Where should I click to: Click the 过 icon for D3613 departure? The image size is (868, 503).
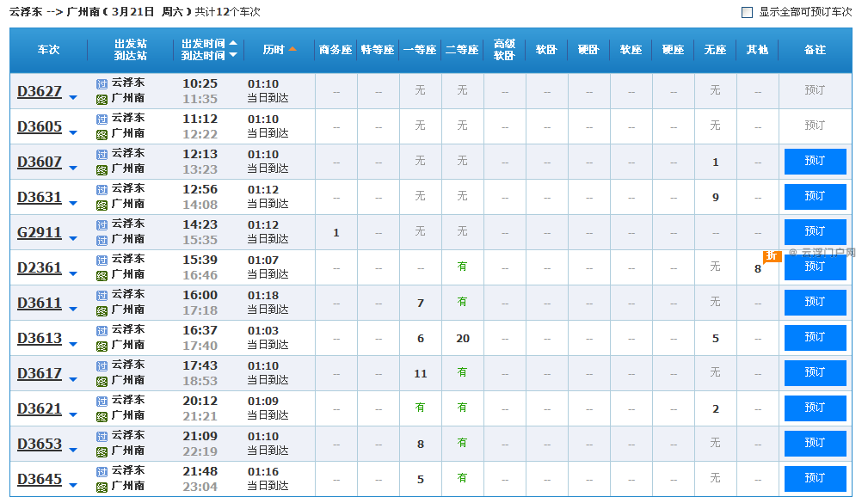click(102, 331)
